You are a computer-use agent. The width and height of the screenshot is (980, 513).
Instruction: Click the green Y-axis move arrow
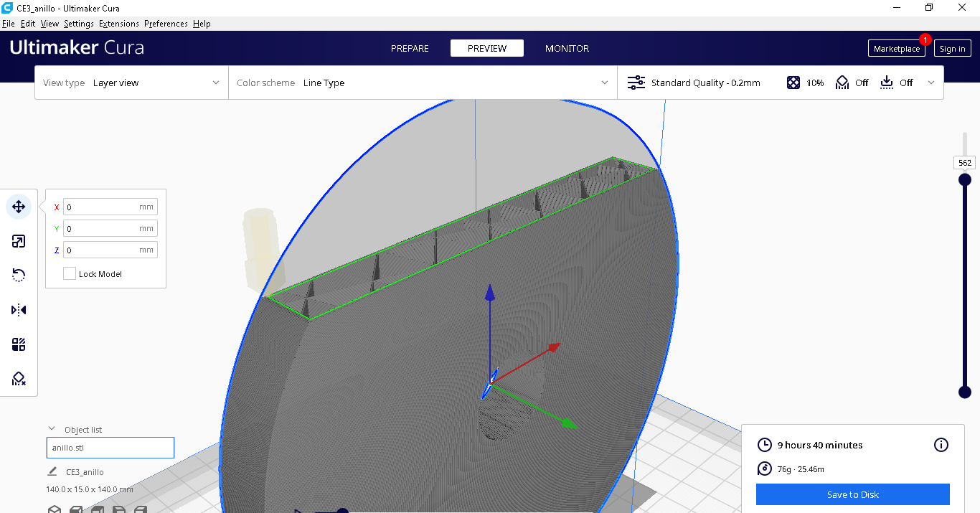pos(570,423)
